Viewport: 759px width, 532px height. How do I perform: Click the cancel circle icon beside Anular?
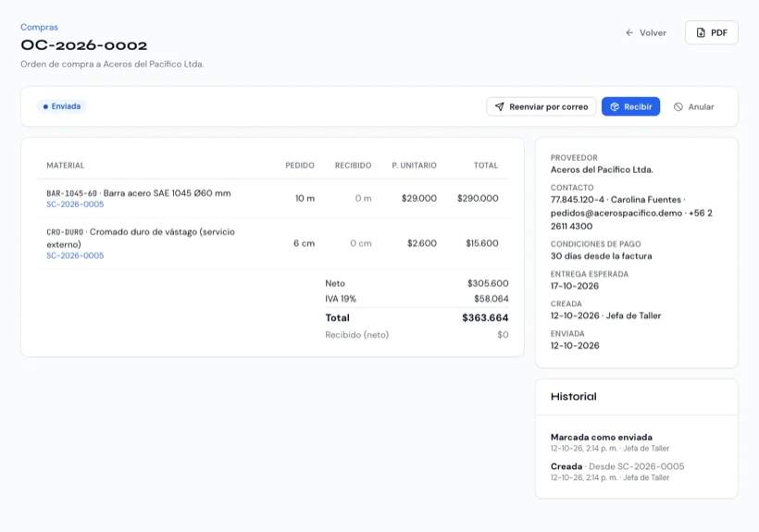point(678,107)
